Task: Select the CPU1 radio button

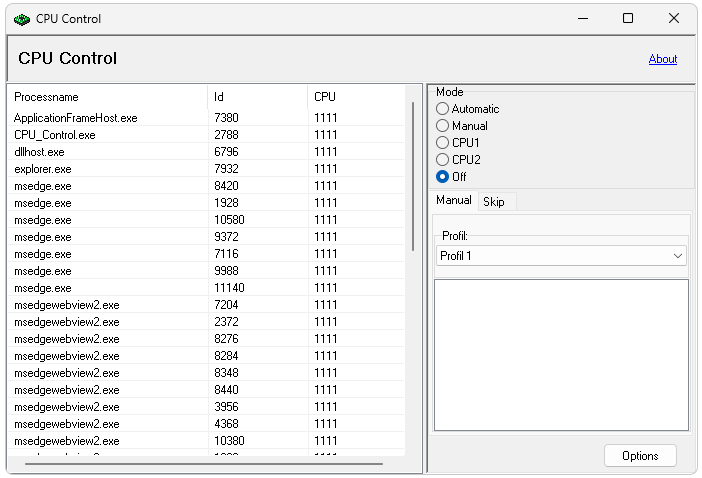Action: point(443,143)
